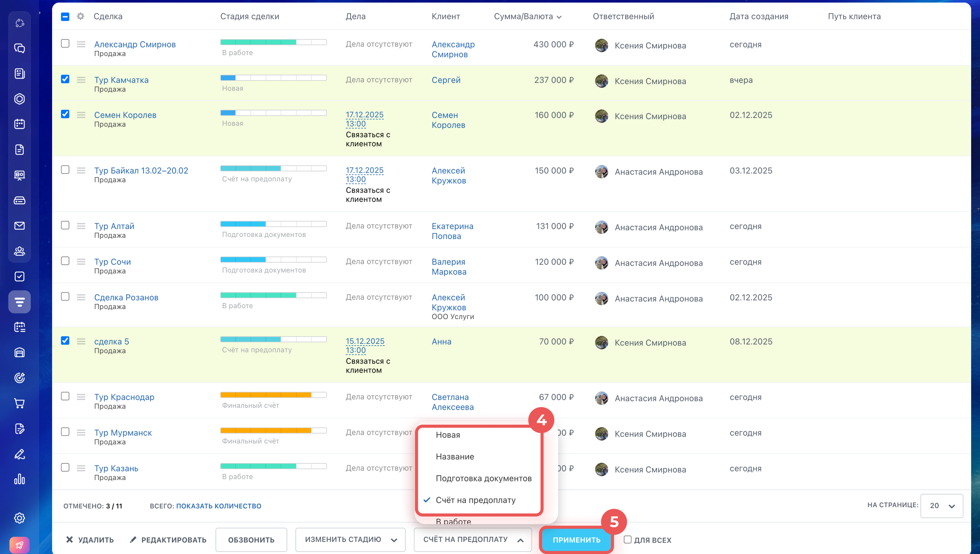
Task: Click the stage progress bar of Тур Краснодар
Action: click(x=273, y=395)
